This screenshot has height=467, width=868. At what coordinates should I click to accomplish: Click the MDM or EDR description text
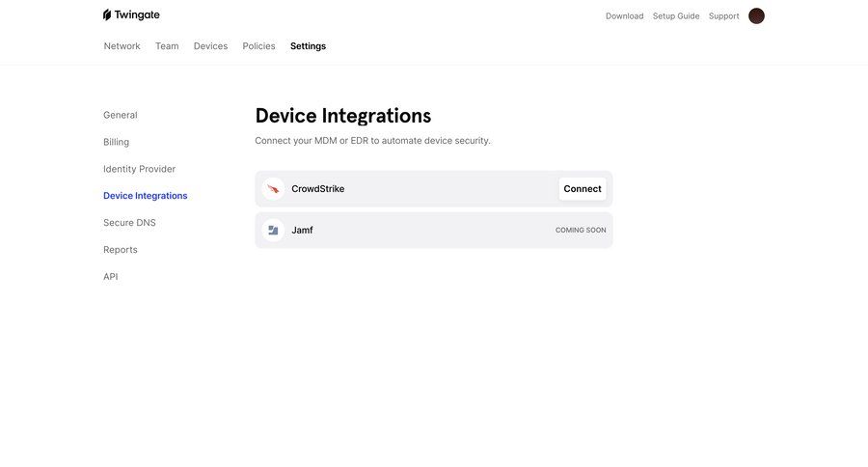pos(372,141)
